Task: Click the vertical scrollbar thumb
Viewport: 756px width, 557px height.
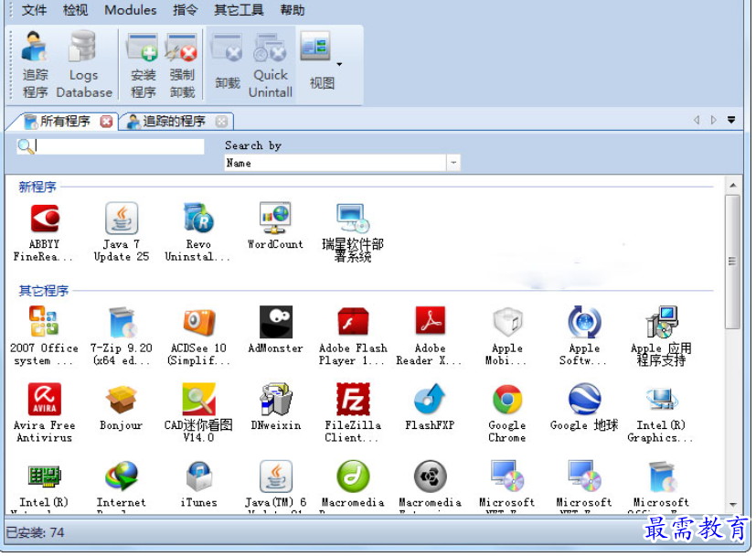Action: coord(733,262)
